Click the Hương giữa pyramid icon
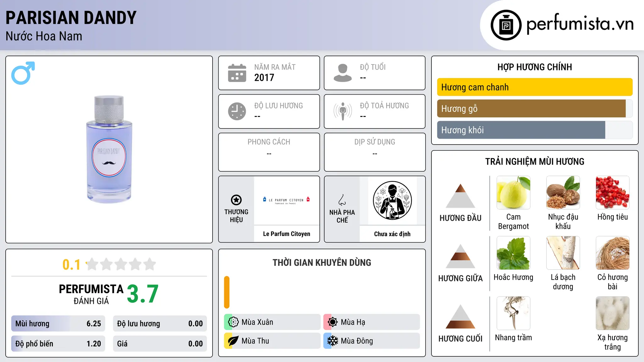Screen dimensions: 644x362 [461, 256]
